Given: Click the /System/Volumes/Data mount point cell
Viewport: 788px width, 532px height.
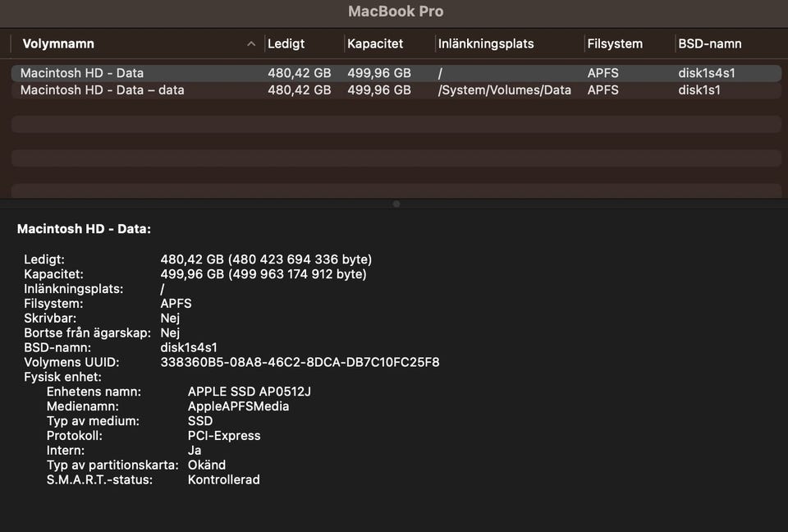Looking at the screenshot, I should pyautogui.click(x=504, y=90).
